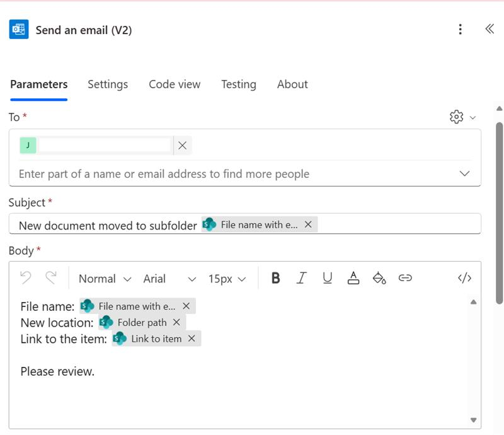This screenshot has height=435, width=504.
Task: Remove the recipient with the X button
Action: (182, 146)
